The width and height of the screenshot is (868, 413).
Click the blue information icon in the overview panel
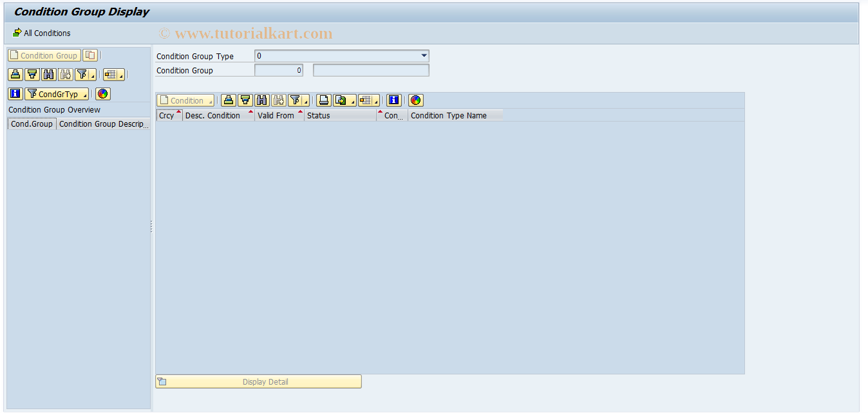pyautogui.click(x=15, y=94)
